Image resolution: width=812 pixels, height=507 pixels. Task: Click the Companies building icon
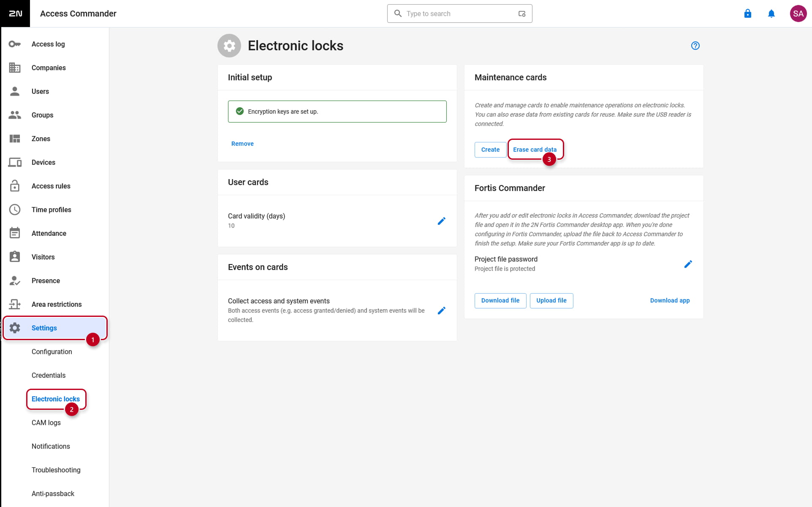15,68
